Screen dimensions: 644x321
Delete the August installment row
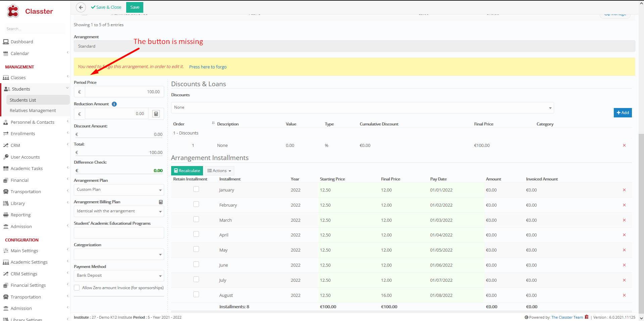(x=624, y=295)
